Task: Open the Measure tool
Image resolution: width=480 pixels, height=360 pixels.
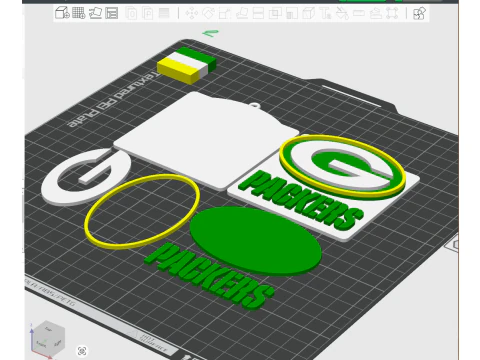Action: pos(359,14)
